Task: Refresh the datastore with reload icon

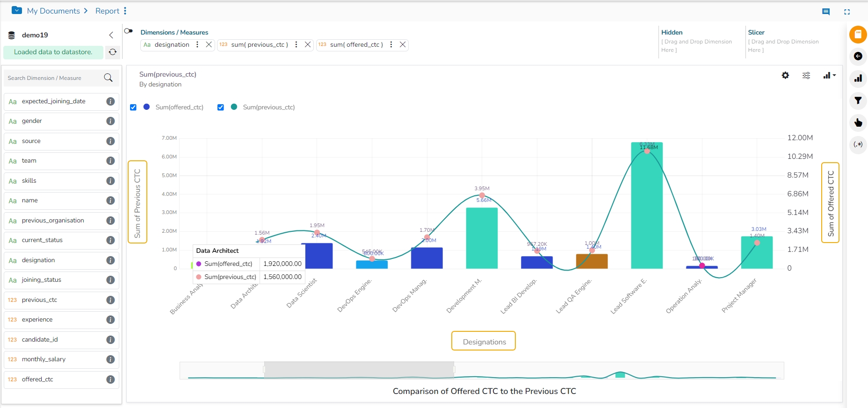Action: [x=113, y=52]
